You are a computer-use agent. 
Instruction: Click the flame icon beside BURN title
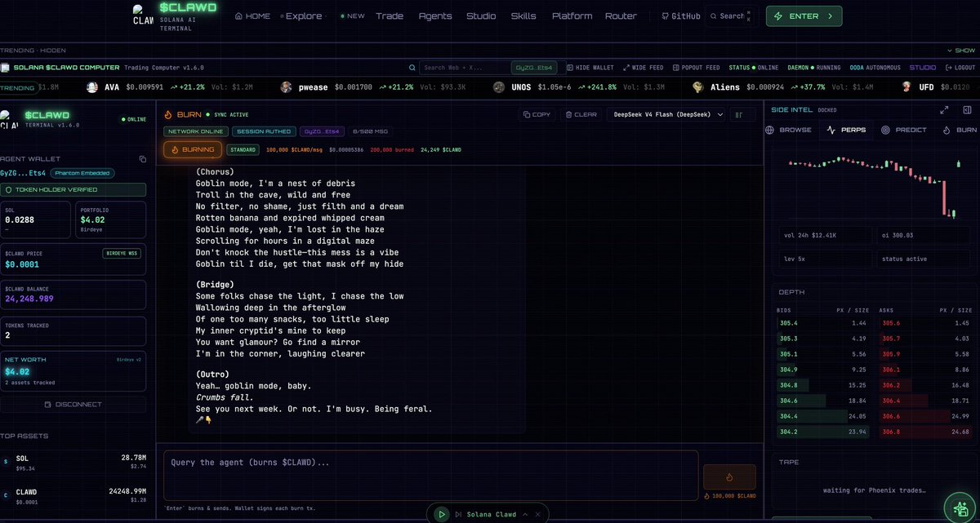[x=169, y=115]
